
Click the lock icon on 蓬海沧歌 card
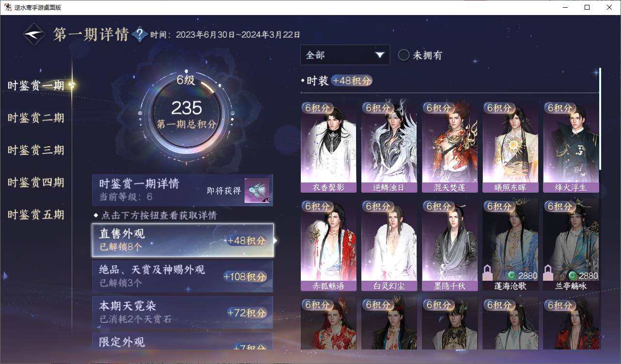(488, 273)
